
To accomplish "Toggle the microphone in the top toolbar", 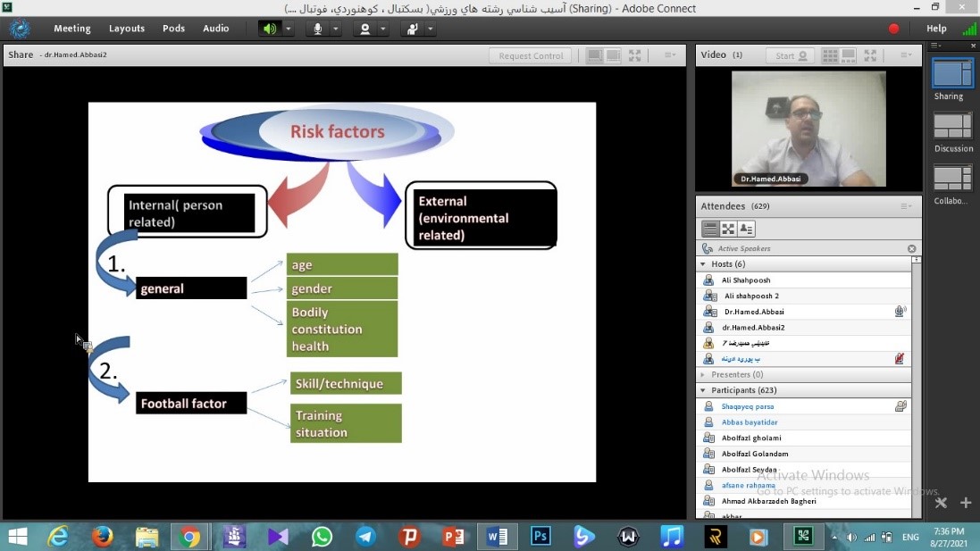I will [x=317, y=29].
